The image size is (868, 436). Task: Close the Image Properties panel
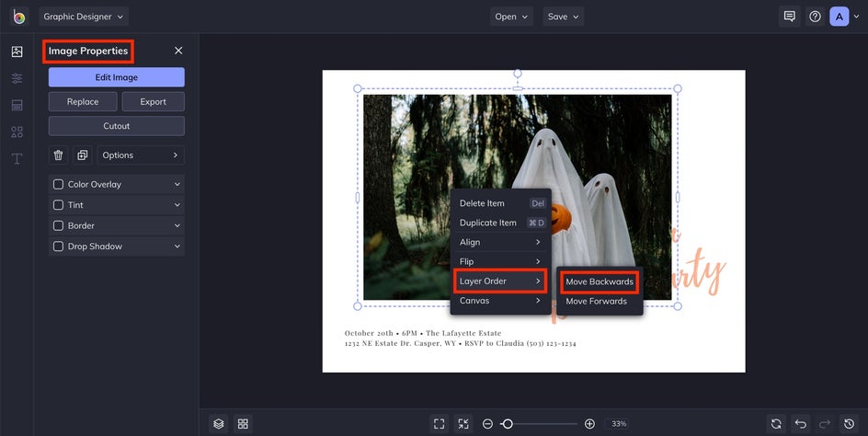[x=178, y=51]
